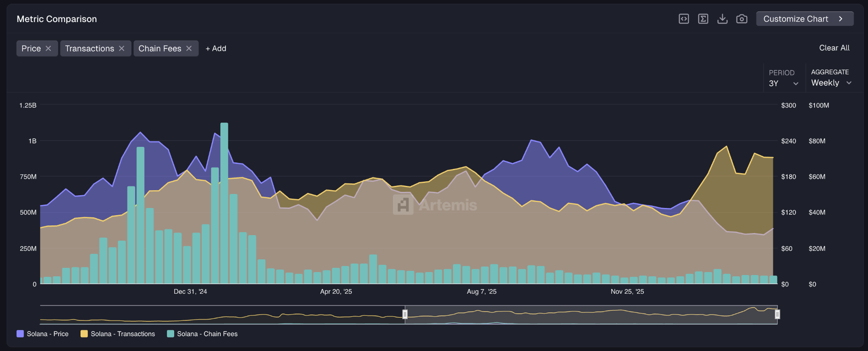Click Clear All to remove metrics
Image resolution: width=868 pixels, height=351 pixels.
834,48
